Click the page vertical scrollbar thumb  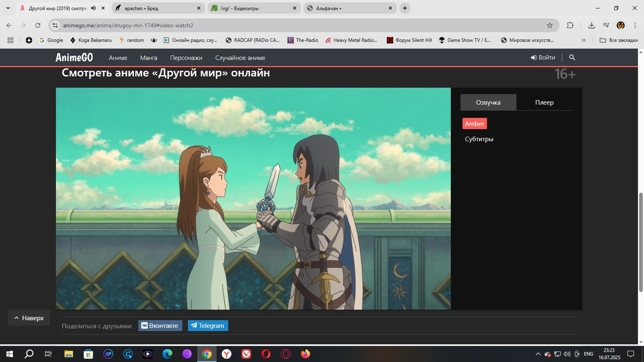tap(641, 242)
